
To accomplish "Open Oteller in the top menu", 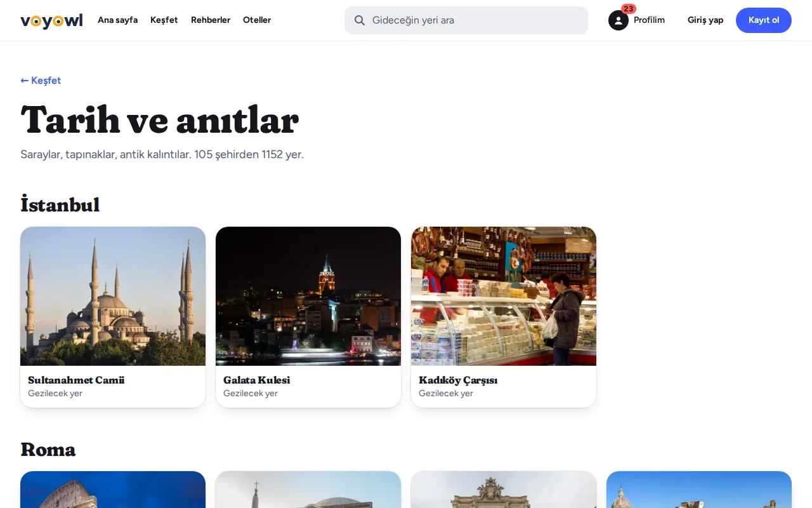I will click(x=257, y=20).
